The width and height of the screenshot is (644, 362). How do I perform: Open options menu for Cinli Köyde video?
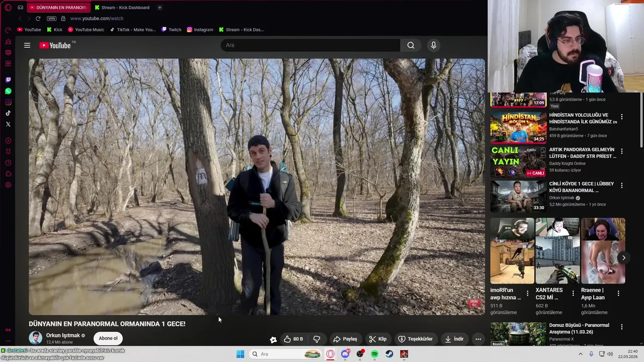(621, 185)
